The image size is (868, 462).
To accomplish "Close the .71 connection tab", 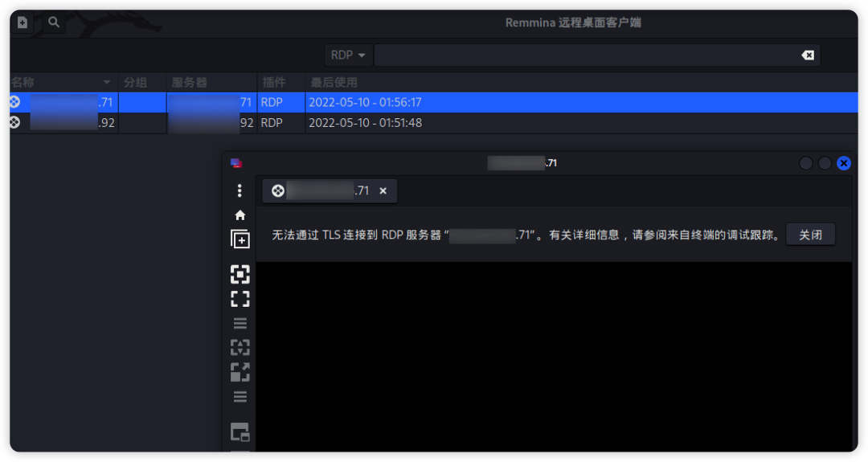I will [383, 191].
